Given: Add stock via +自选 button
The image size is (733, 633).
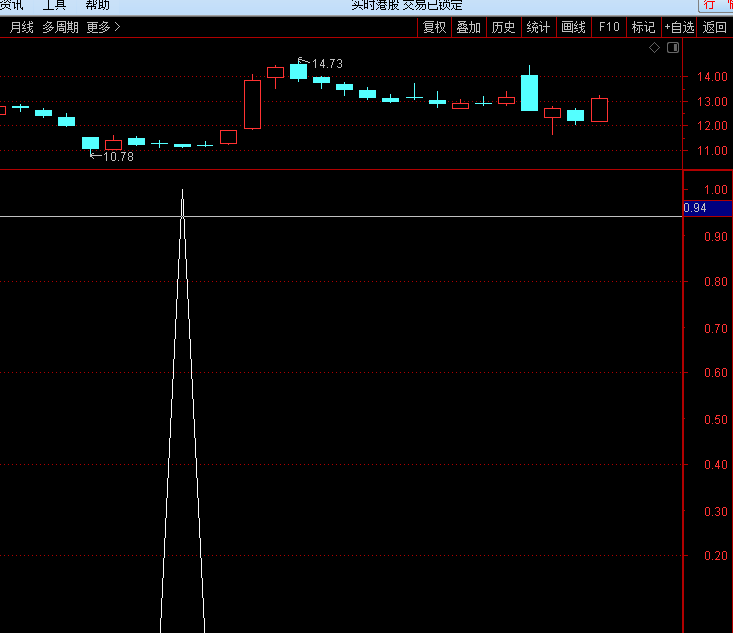Looking at the screenshot, I should [679, 28].
